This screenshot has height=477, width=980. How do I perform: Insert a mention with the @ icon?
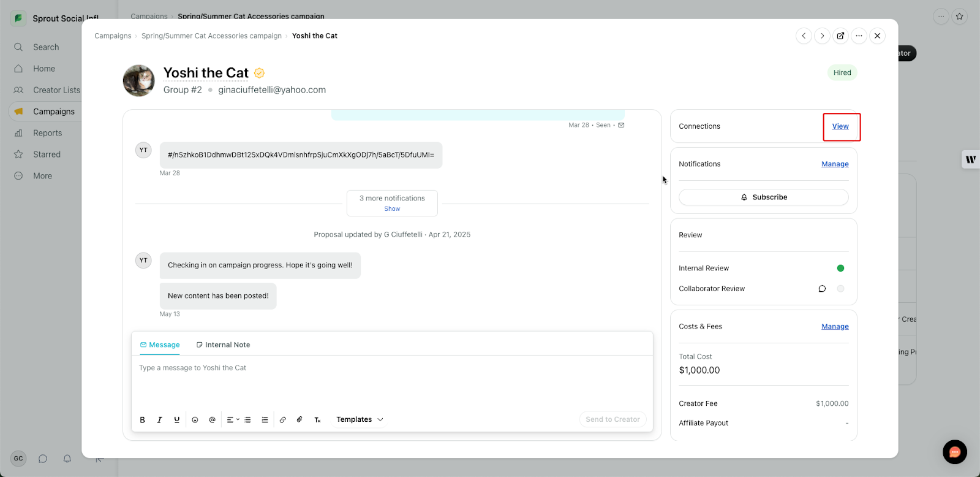coord(213,420)
